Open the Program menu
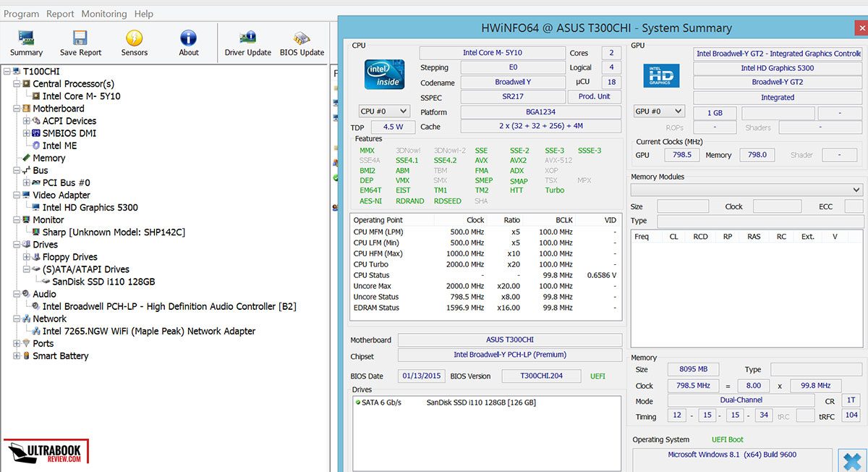 point(21,14)
